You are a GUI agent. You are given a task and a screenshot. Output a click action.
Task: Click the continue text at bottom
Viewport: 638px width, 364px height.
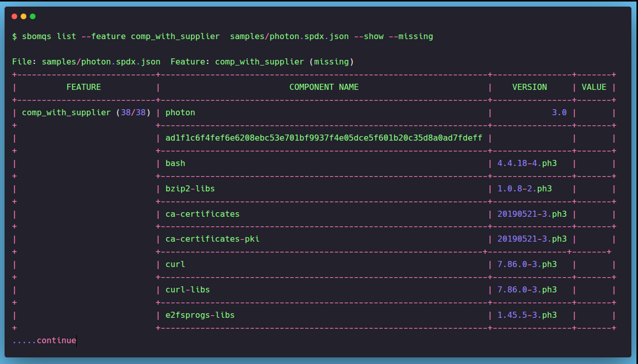56,341
